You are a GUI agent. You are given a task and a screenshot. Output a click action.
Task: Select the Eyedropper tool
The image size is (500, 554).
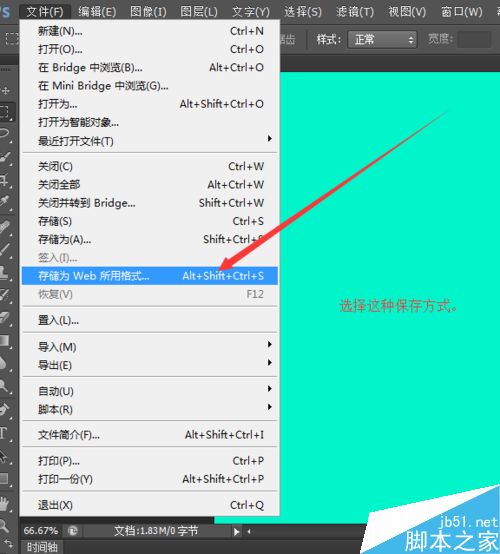(5, 202)
